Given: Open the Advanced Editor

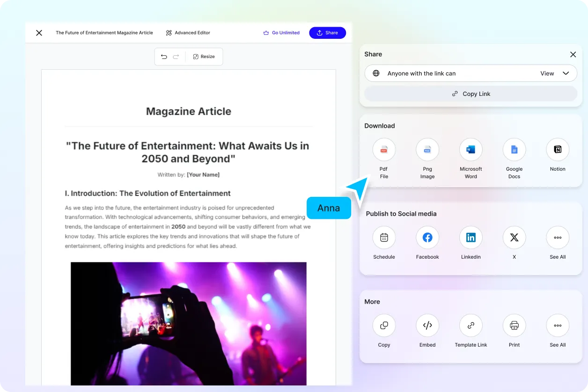Looking at the screenshot, I should [188, 33].
